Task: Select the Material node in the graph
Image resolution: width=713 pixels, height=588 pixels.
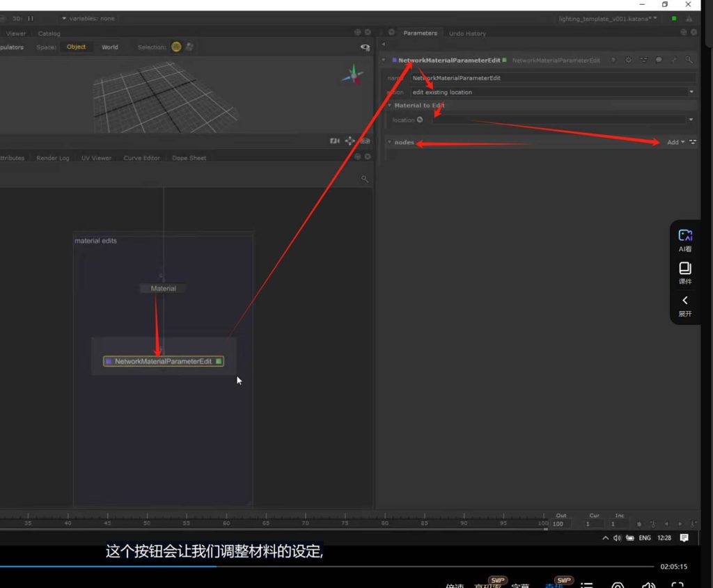Action: 164,288
